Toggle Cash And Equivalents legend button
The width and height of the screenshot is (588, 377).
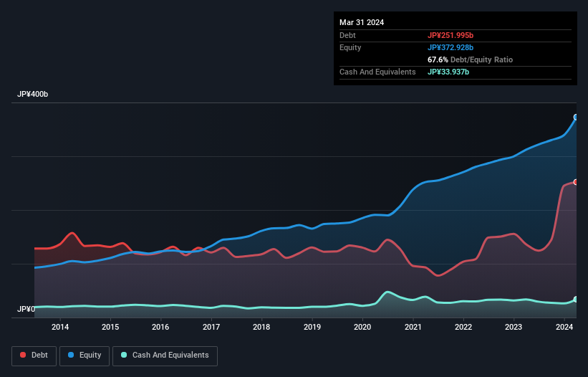(165, 355)
